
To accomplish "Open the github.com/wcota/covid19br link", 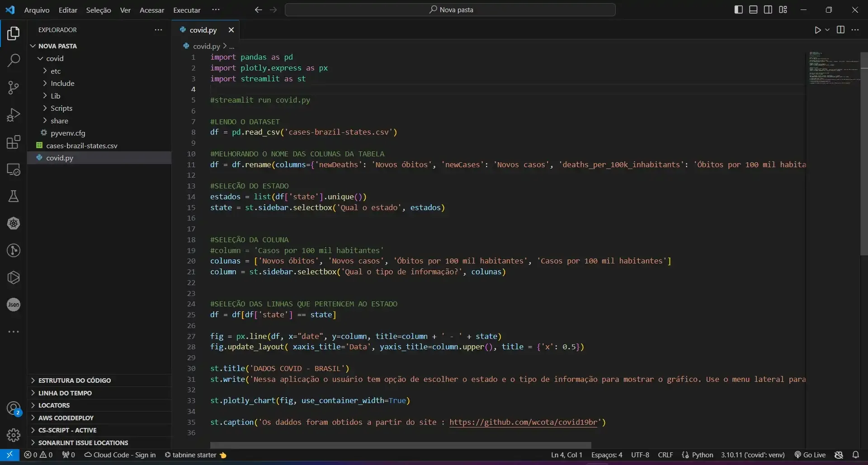I will (x=523, y=422).
